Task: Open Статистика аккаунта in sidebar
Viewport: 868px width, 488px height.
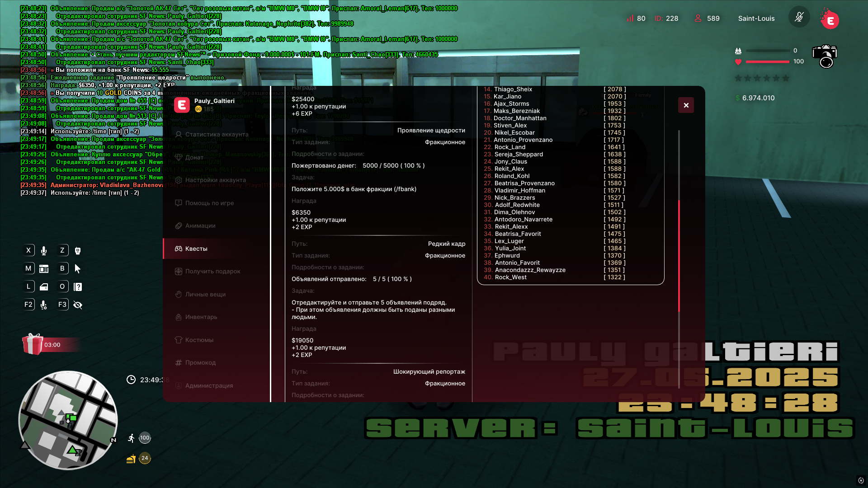Action: 217,134
